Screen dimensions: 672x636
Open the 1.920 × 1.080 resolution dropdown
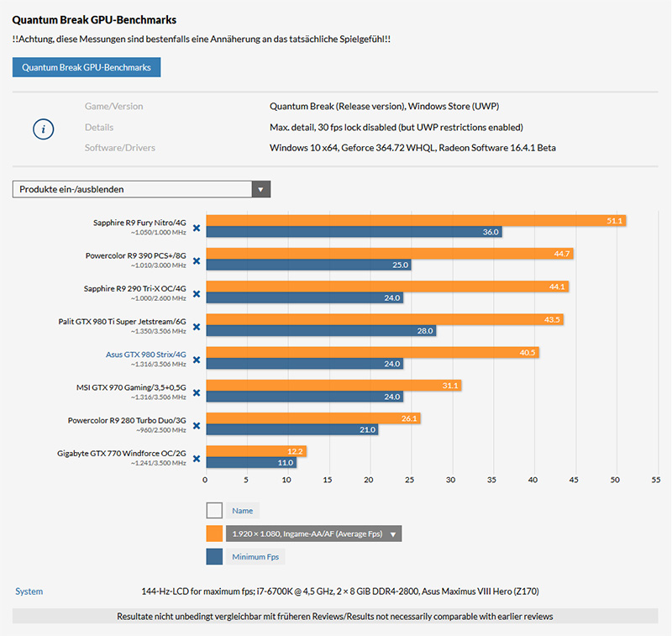click(x=313, y=534)
